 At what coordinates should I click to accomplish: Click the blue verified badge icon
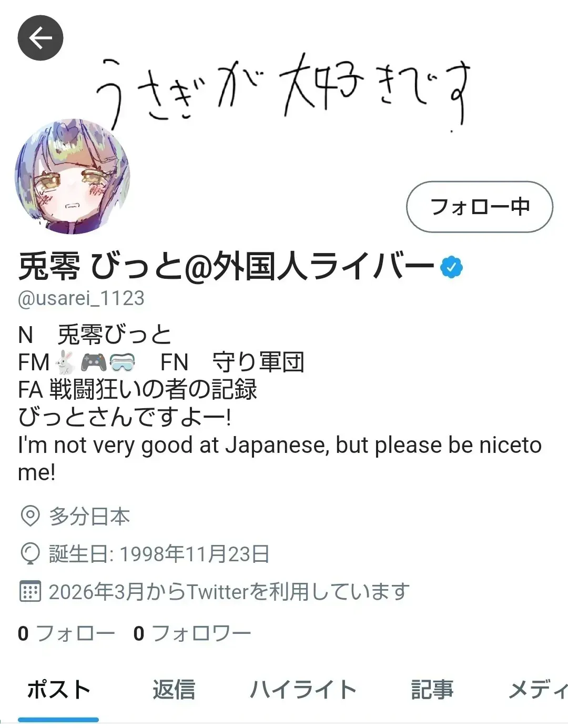tap(451, 267)
